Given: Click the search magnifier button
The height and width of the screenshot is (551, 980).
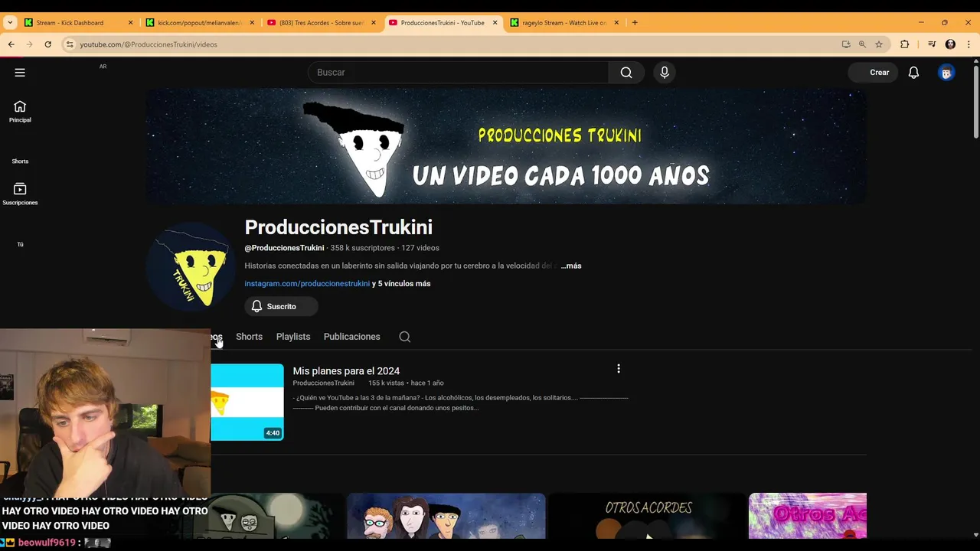Looking at the screenshot, I should (626, 72).
